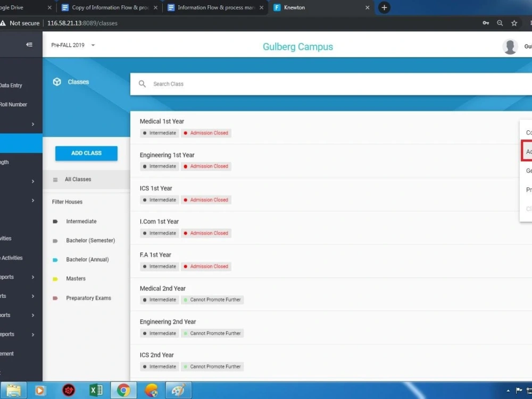Filter by Bachelor (Semester) house
The height and width of the screenshot is (399, 532).
[90, 240]
